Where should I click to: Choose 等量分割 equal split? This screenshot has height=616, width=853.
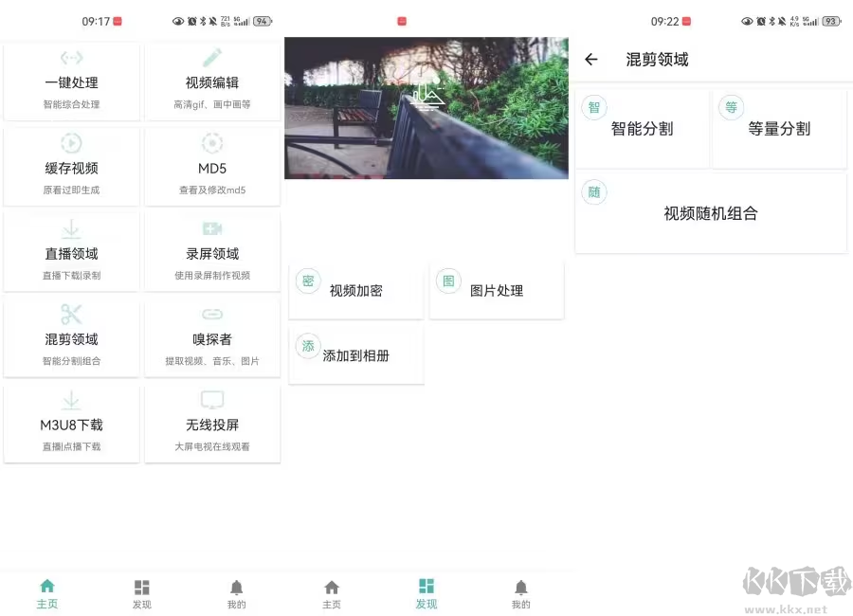click(x=779, y=129)
